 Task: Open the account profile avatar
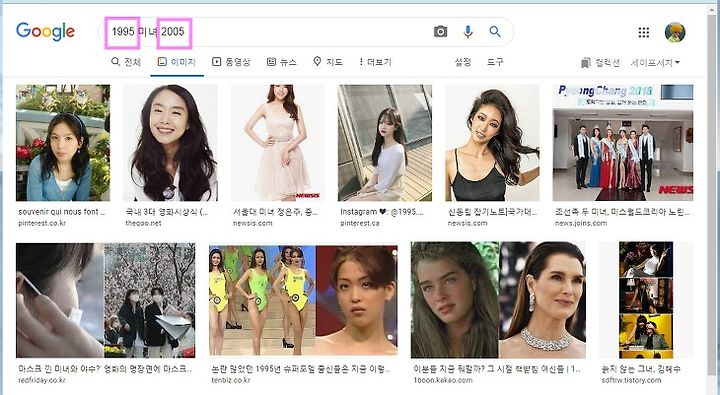click(x=675, y=32)
